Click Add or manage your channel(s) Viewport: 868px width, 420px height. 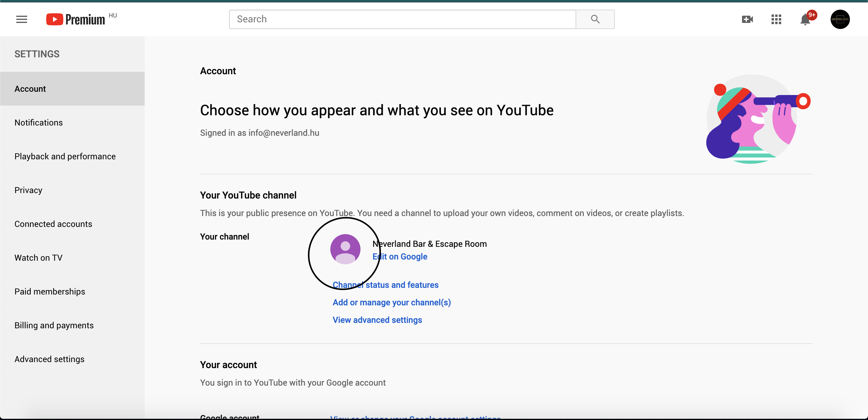pyautogui.click(x=392, y=302)
